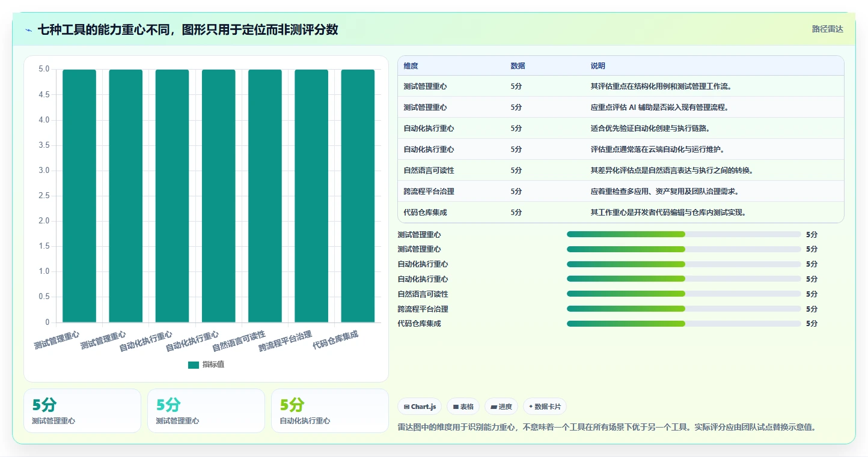Screen dimensions: 868x457
Task: Click 自然语言可读性 in the table's 维度 column
Action: [x=429, y=171]
